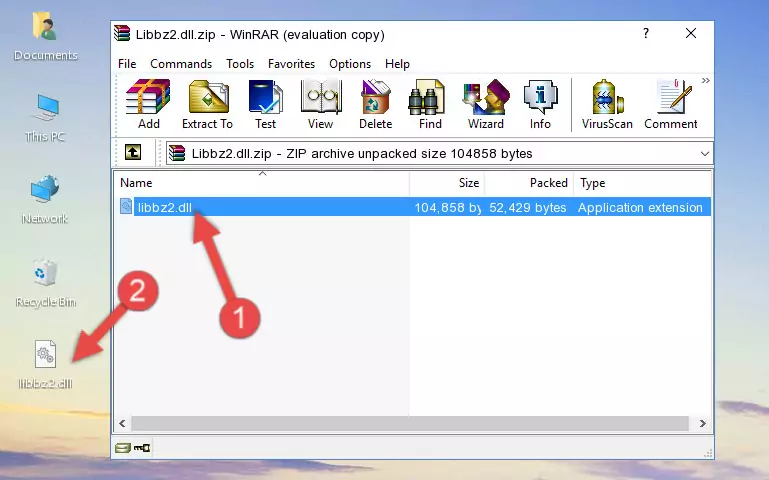769x480 pixels.
Task: Launch the Wizard tool
Action: tap(486, 104)
